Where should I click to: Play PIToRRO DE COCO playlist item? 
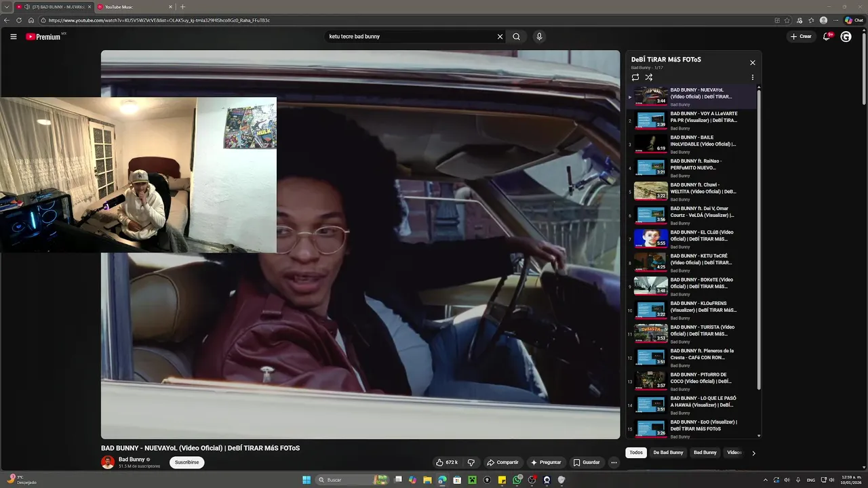pos(691,382)
